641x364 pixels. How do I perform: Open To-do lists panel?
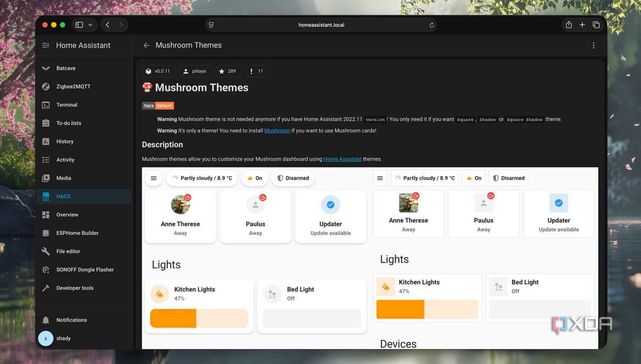(84, 123)
